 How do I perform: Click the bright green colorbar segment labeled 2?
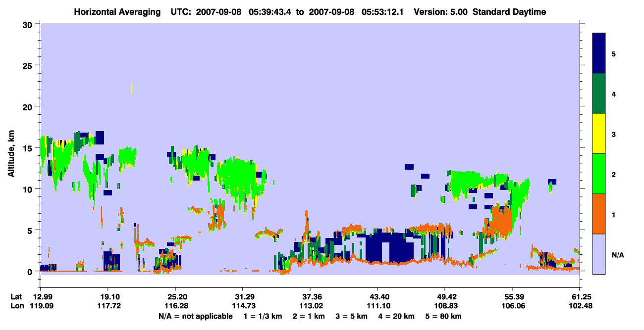(599, 174)
